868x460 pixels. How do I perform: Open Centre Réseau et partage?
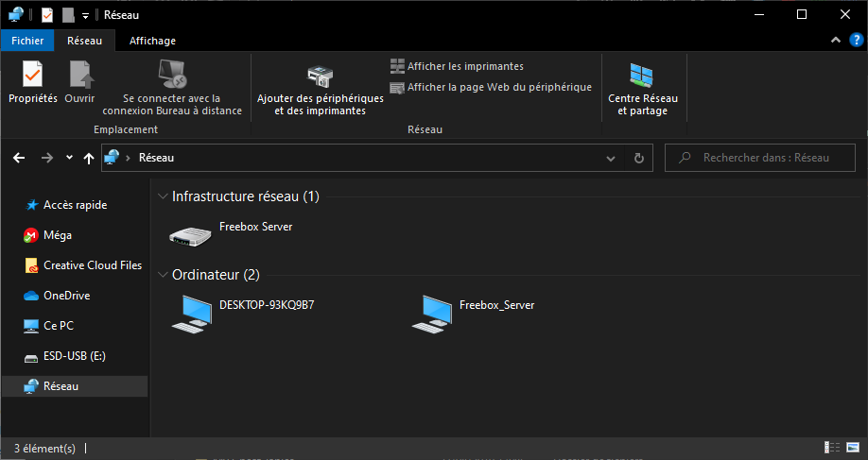point(643,89)
